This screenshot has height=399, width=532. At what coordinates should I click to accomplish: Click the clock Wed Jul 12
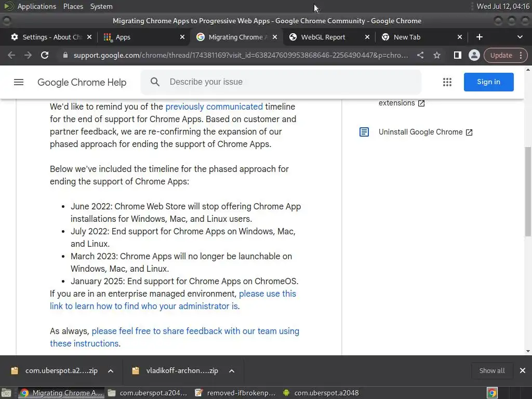tap(503, 6)
